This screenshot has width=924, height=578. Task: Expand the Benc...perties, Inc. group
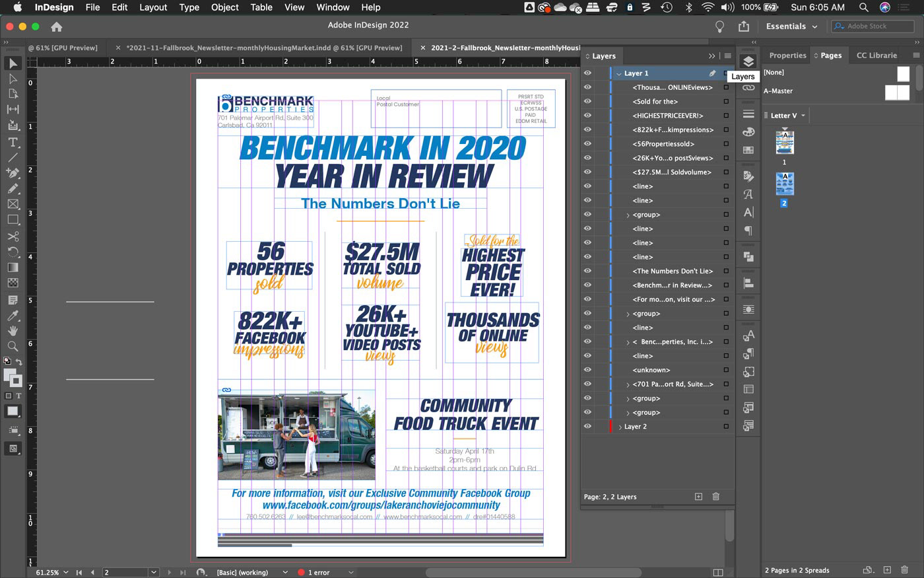628,342
